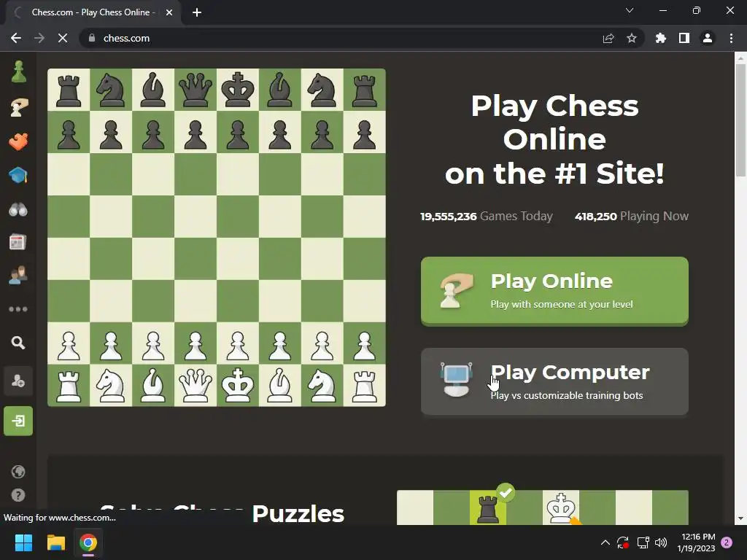Open the Chrome three-dot menu
The height and width of the screenshot is (560, 747).
tap(731, 38)
